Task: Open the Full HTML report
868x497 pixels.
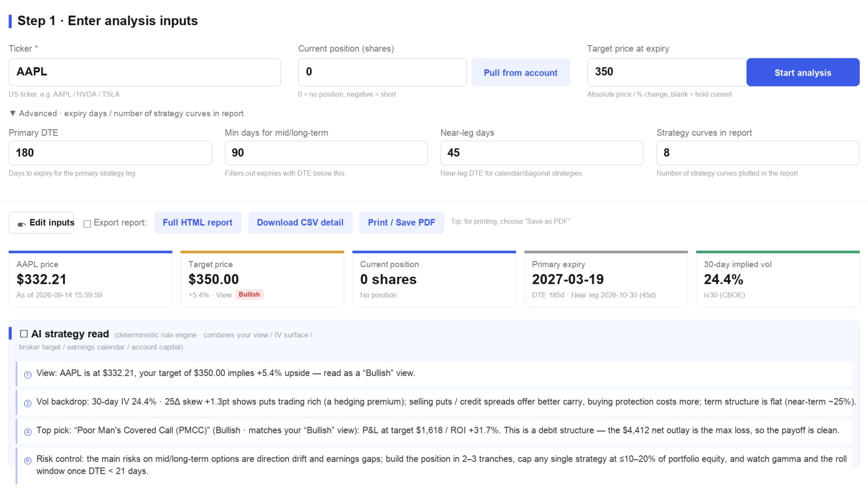Action: (x=198, y=223)
